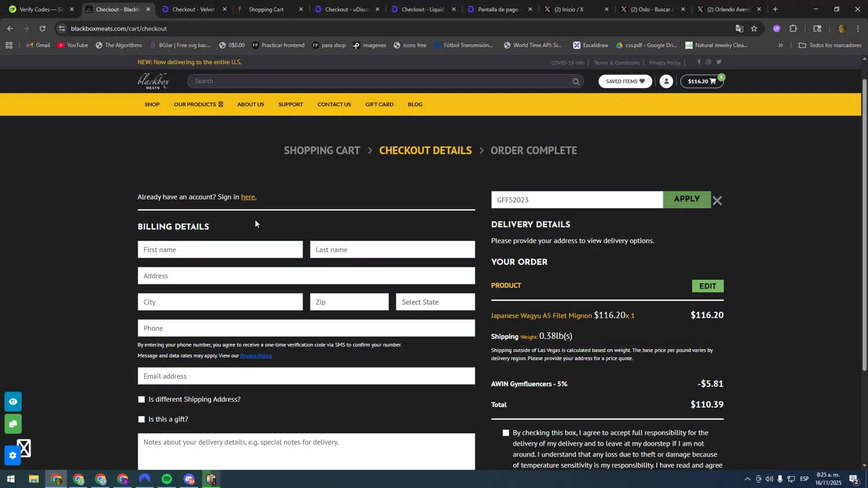
Task: Switch to Shopping Cart tab
Action: point(270,9)
